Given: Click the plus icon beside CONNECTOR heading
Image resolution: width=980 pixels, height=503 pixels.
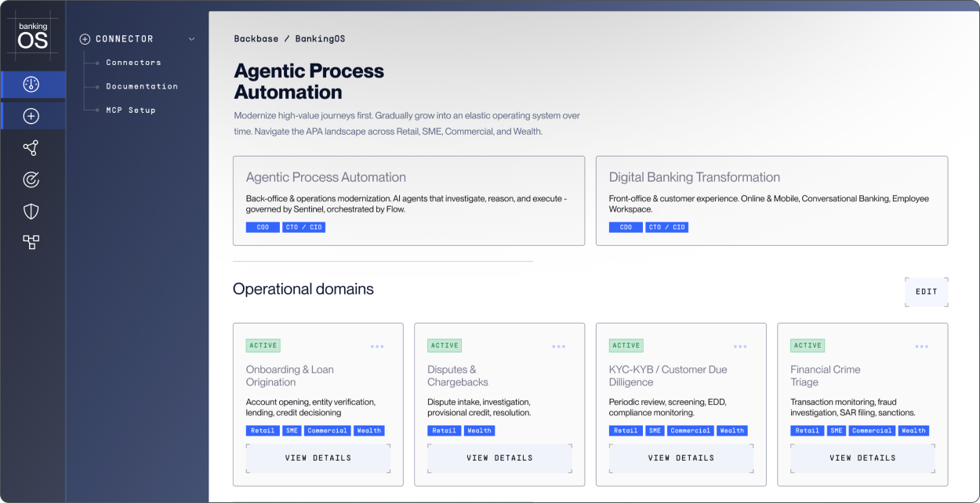Looking at the screenshot, I should [85, 39].
